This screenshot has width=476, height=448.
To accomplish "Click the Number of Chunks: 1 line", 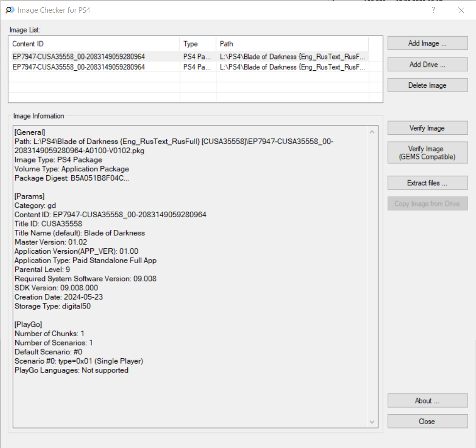I will pos(49,333).
